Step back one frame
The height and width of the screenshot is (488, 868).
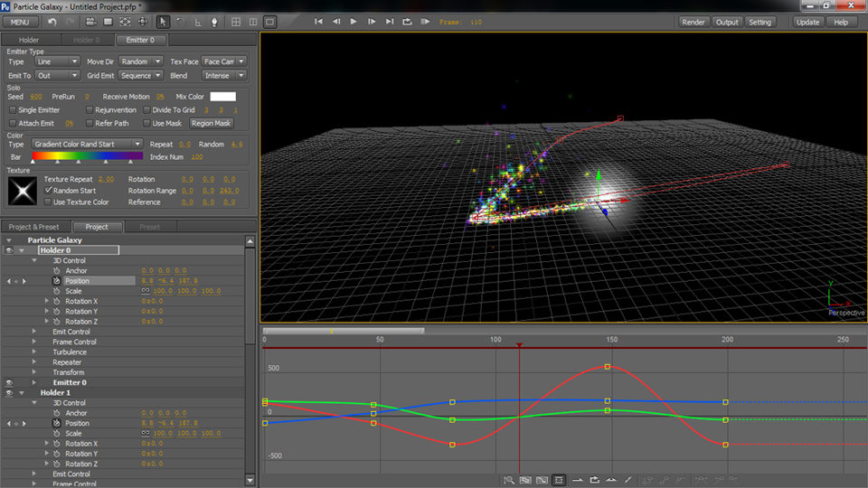click(336, 22)
